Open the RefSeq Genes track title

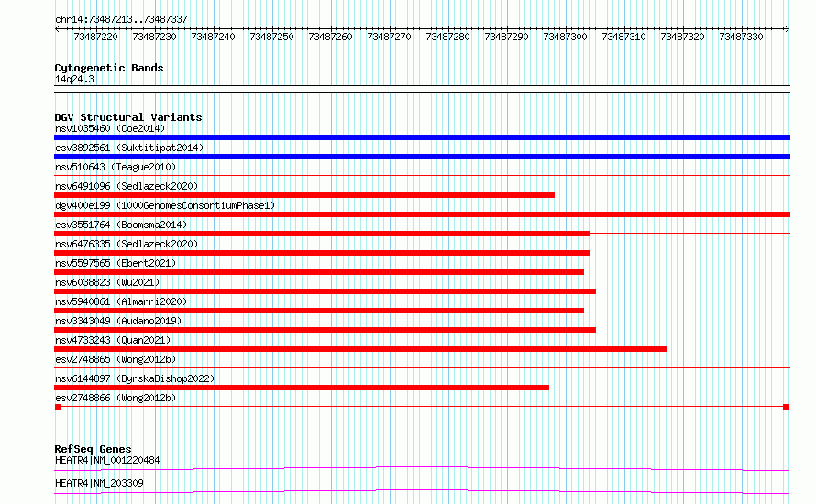point(93,449)
